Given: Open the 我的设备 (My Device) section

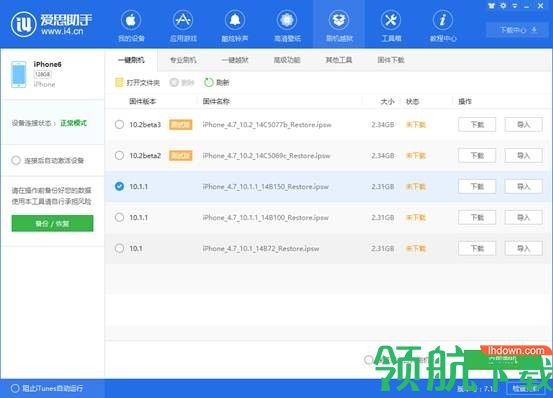Looking at the screenshot, I should pos(131,26).
